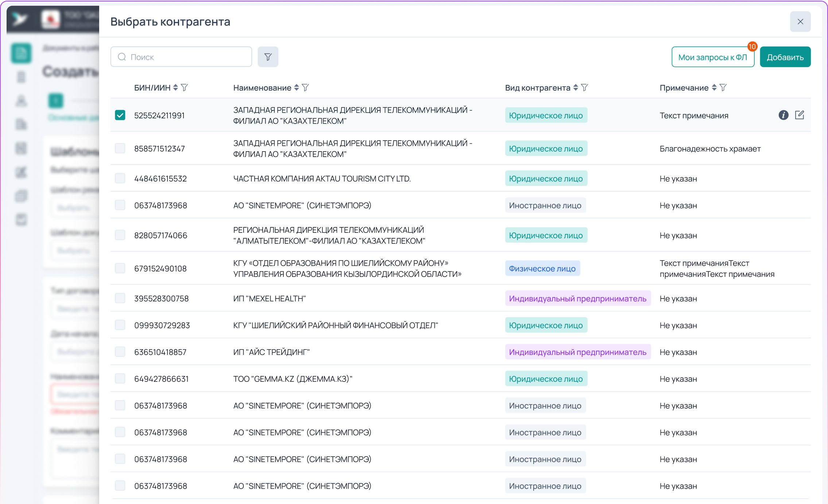828x504 pixels.
Task: Open Мои запросы к ФЛ
Action: pyautogui.click(x=713, y=57)
